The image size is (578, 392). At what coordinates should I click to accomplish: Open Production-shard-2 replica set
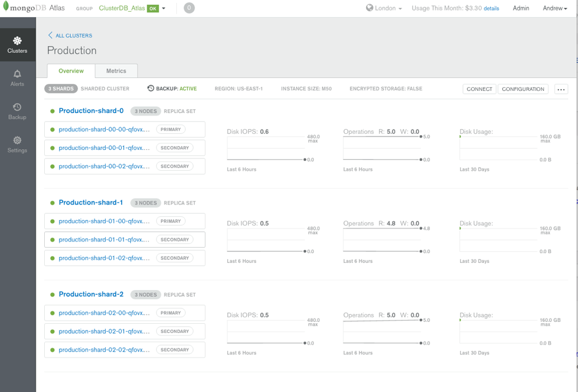click(91, 294)
